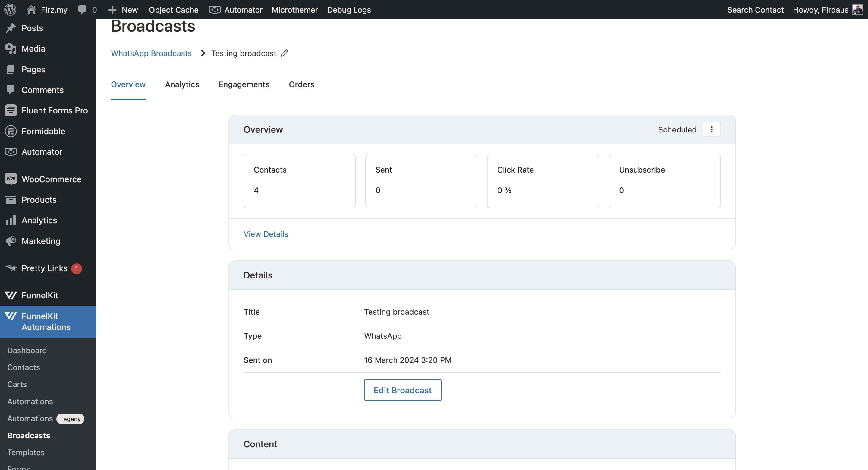
Task: Click the Pretty Links notification badge
Action: click(77, 268)
